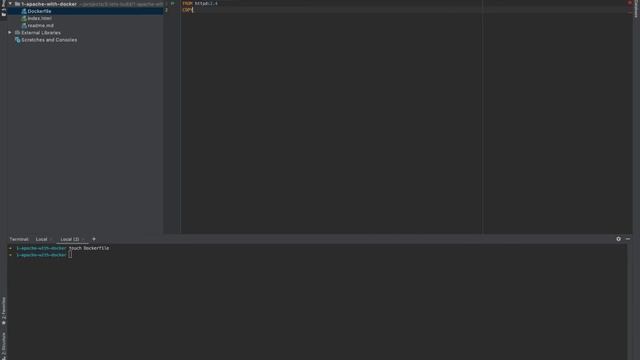This screenshot has height=360, width=640.
Task: Click the project root folder icon
Action: (x=17, y=4)
